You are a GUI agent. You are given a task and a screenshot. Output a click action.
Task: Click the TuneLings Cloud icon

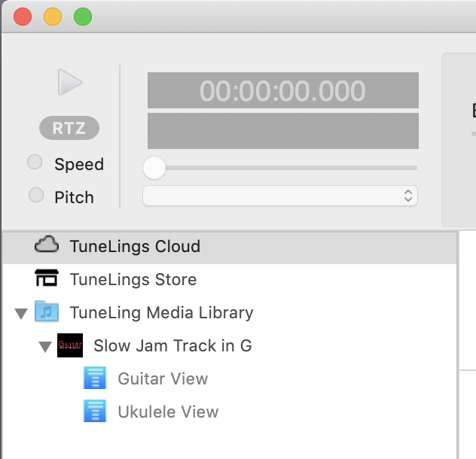(x=47, y=245)
